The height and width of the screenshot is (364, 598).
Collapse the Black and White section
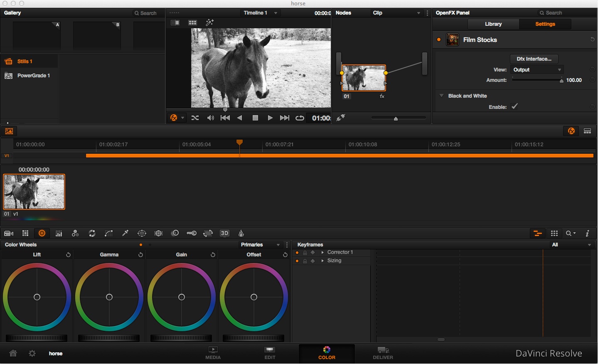pyautogui.click(x=441, y=96)
